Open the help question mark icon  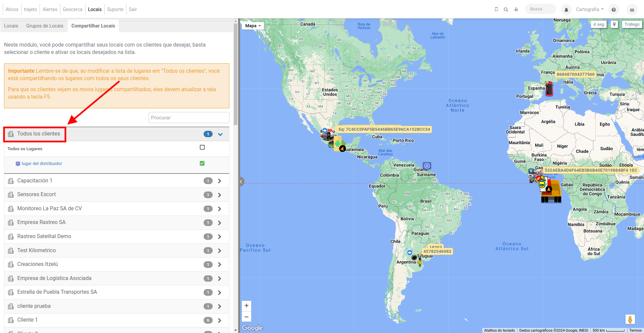click(x=613, y=10)
